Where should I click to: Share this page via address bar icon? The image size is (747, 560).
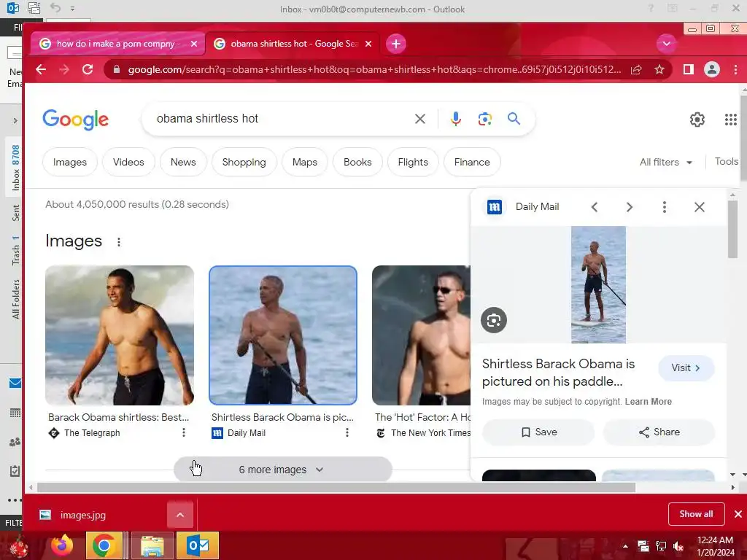coord(636,69)
